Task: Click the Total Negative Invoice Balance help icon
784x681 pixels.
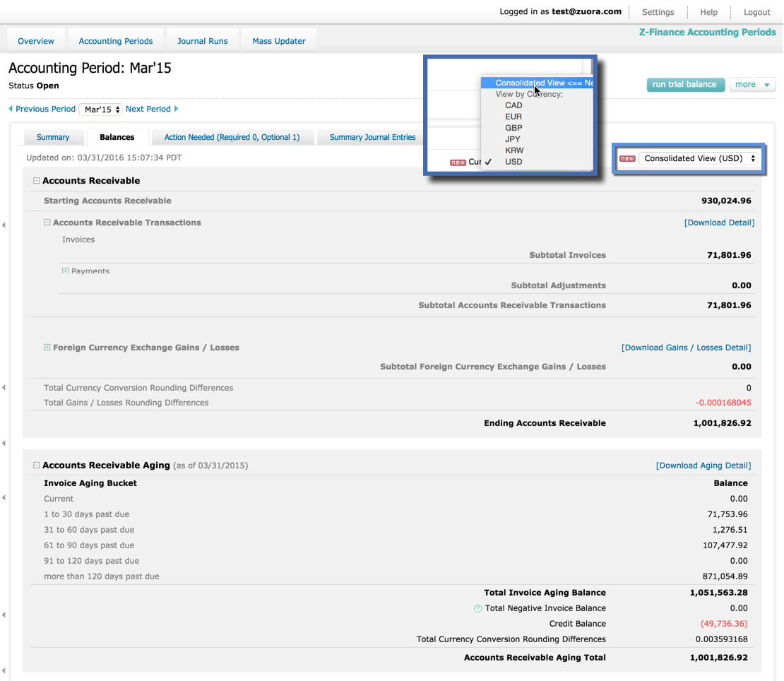Action: coord(478,608)
